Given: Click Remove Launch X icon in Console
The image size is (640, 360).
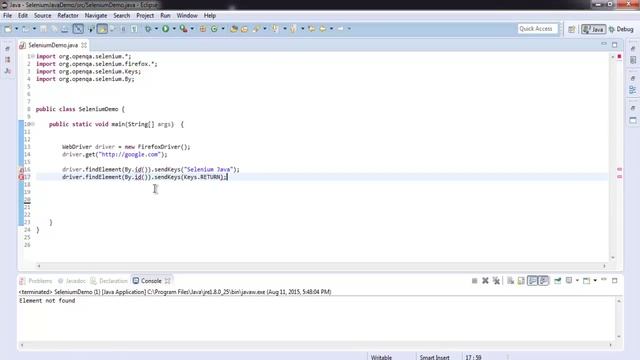Looking at the screenshot, I should click(485, 281).
